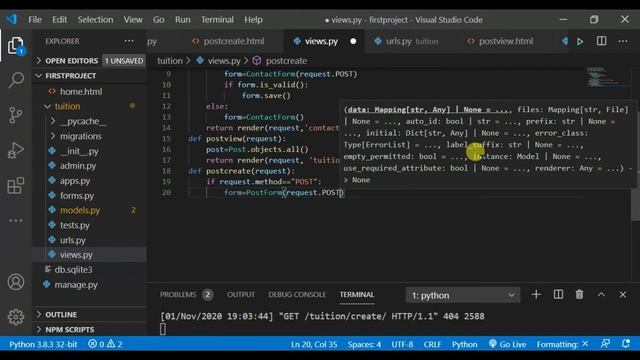Close the terminal panel

(x=623, y=295)
